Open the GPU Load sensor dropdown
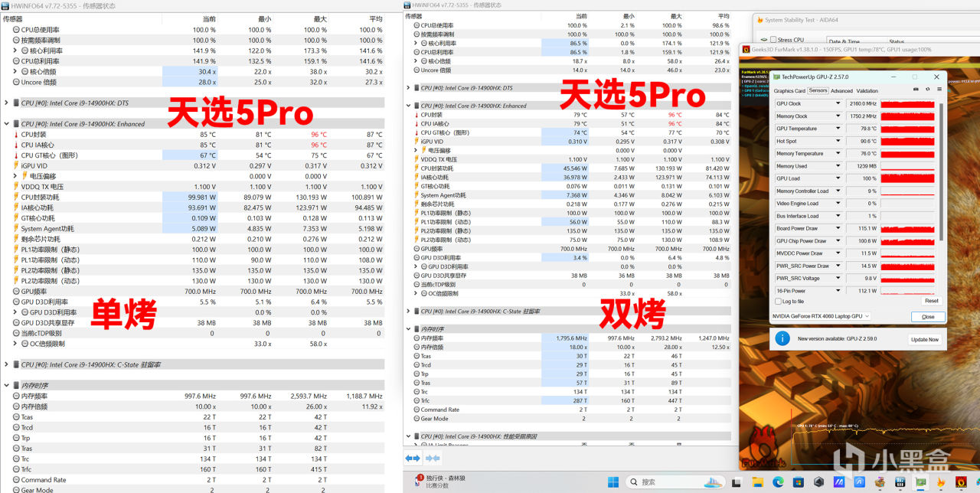Viewport: 980px width, 493px height. tap(838, 178)
